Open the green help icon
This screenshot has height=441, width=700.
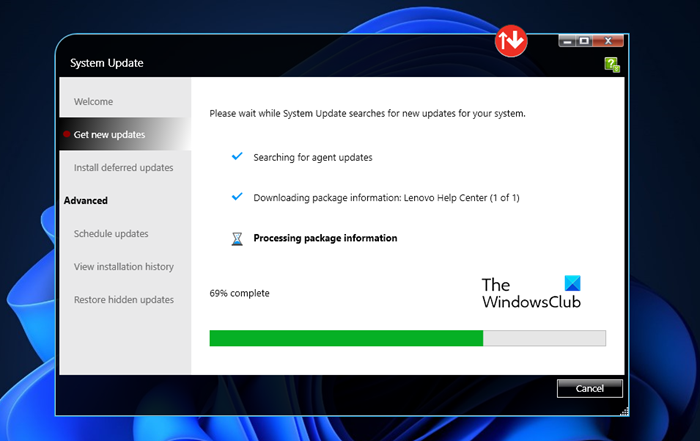tap(612, 65)
